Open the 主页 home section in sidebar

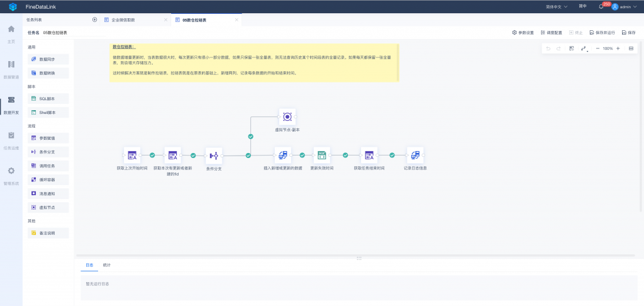click(11, 34)
